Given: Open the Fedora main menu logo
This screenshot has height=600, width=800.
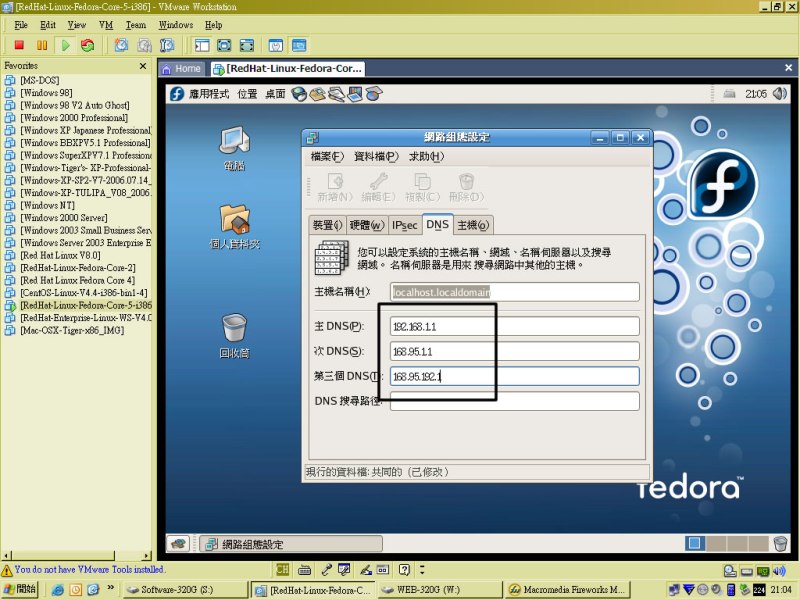Looking at the screenshot, I should [x=177, y=94].
